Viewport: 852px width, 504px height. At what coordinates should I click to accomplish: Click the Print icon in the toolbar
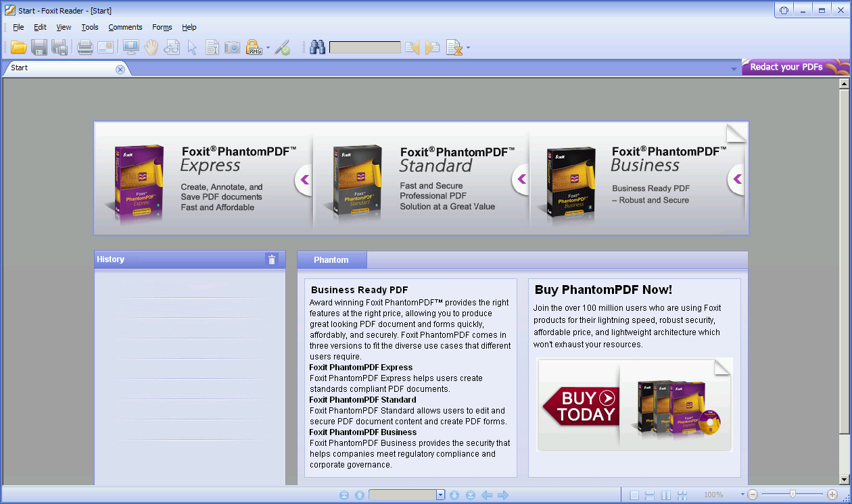click(85, 47)
